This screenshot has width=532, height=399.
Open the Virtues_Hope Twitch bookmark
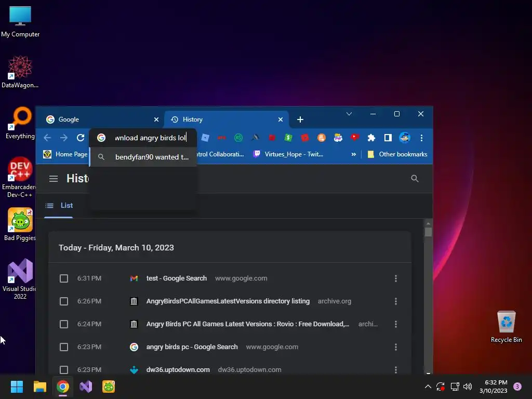tap(289, 154)
